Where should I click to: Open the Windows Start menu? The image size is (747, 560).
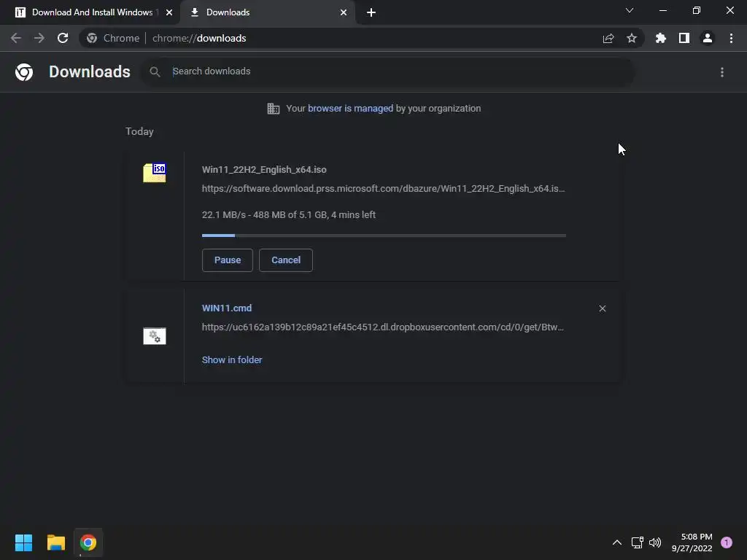pos(24,542)
